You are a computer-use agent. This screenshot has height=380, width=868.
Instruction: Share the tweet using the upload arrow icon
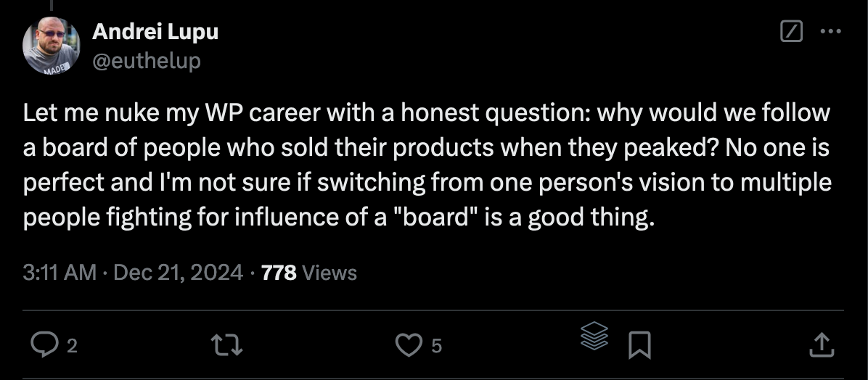point(819,345)
